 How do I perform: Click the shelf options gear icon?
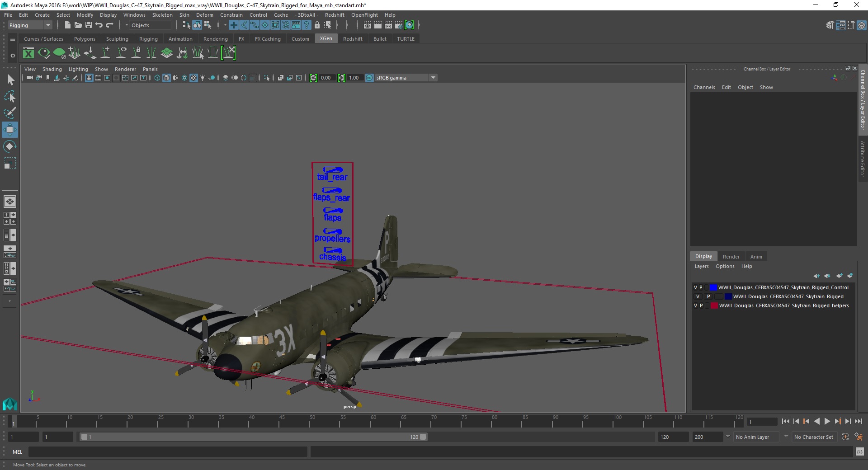[13, 56]
